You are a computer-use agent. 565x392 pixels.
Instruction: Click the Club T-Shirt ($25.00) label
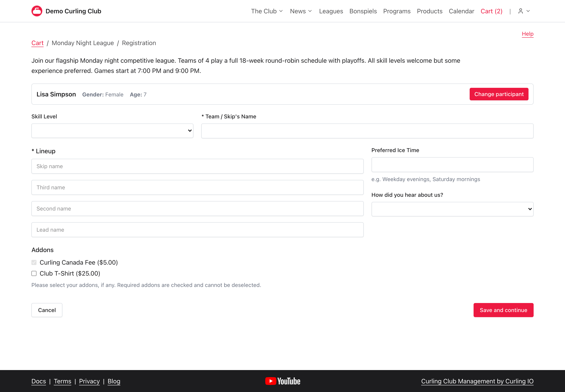pyautogui.click(x=70, y=273)
